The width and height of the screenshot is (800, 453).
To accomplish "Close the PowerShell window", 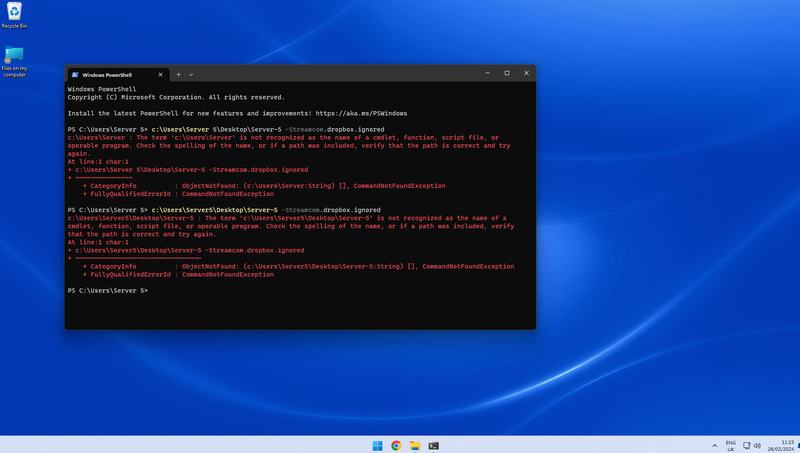I will pyautogui.click(x=526, y=73).
